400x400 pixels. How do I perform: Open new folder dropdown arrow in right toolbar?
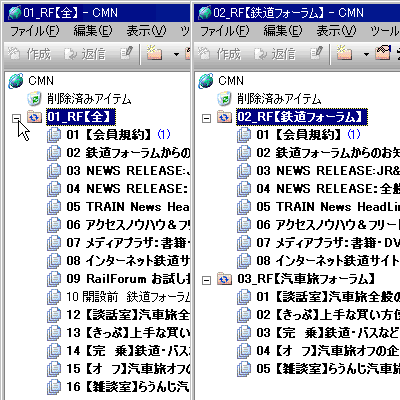click(366, 54)
